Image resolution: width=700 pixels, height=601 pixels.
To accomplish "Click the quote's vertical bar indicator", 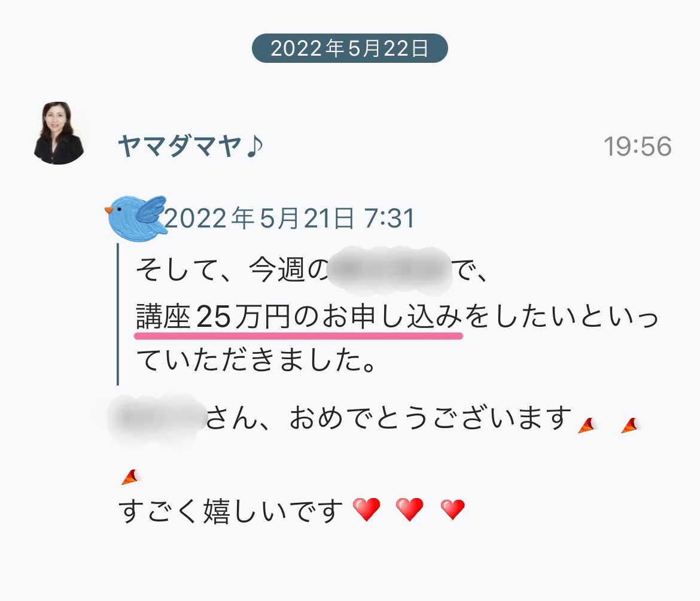I will [x=118, y=314].
